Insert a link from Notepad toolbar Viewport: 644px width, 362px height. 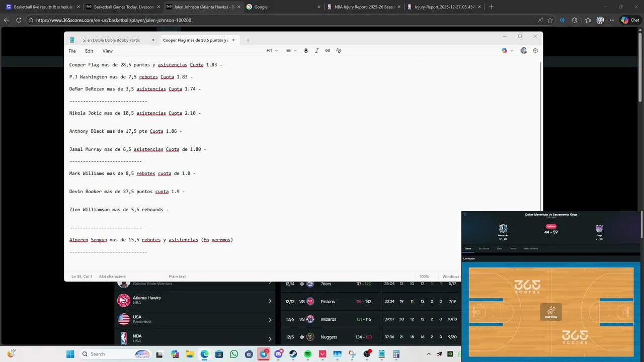tap(328, 51)
